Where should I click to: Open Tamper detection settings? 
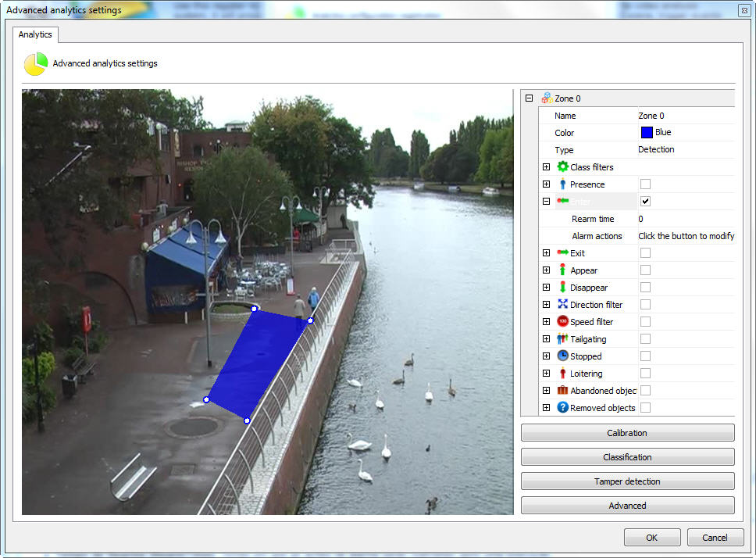point(627,481)
